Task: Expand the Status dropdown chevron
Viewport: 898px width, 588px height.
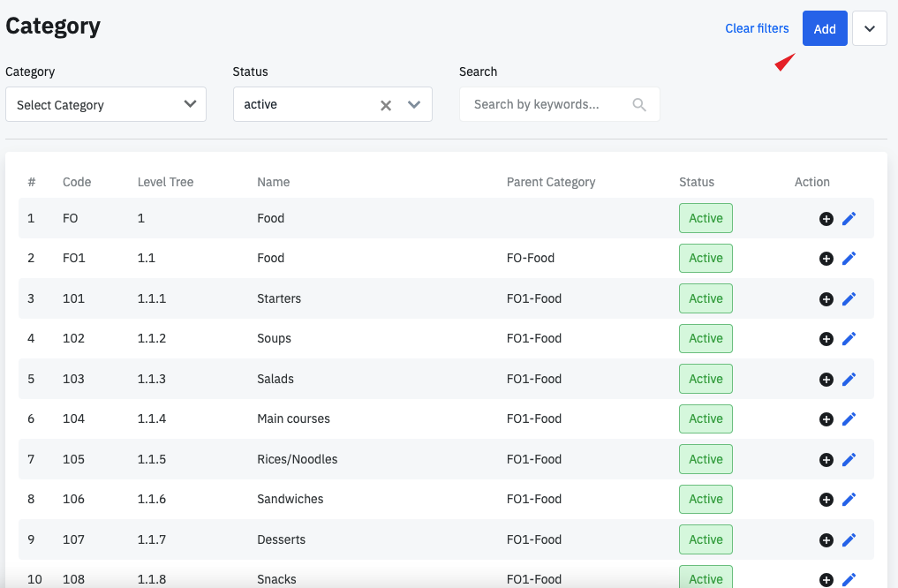Action: pos(414,105)
